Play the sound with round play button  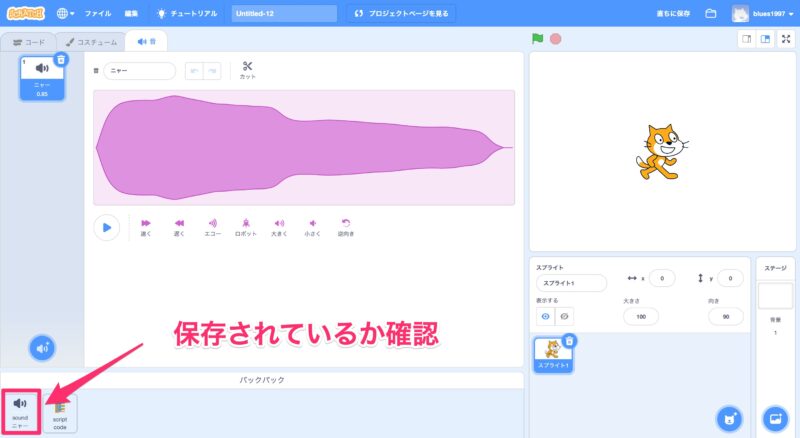(106, 227)
